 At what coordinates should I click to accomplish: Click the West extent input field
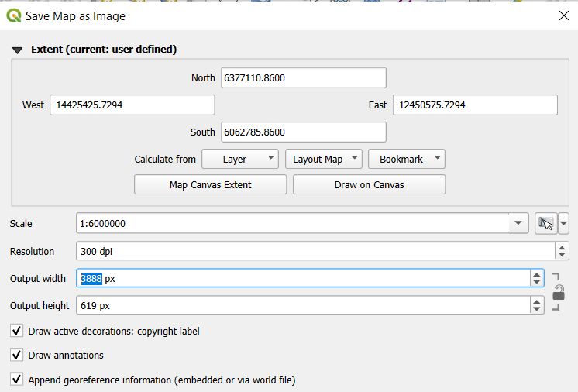pos(132,105)
